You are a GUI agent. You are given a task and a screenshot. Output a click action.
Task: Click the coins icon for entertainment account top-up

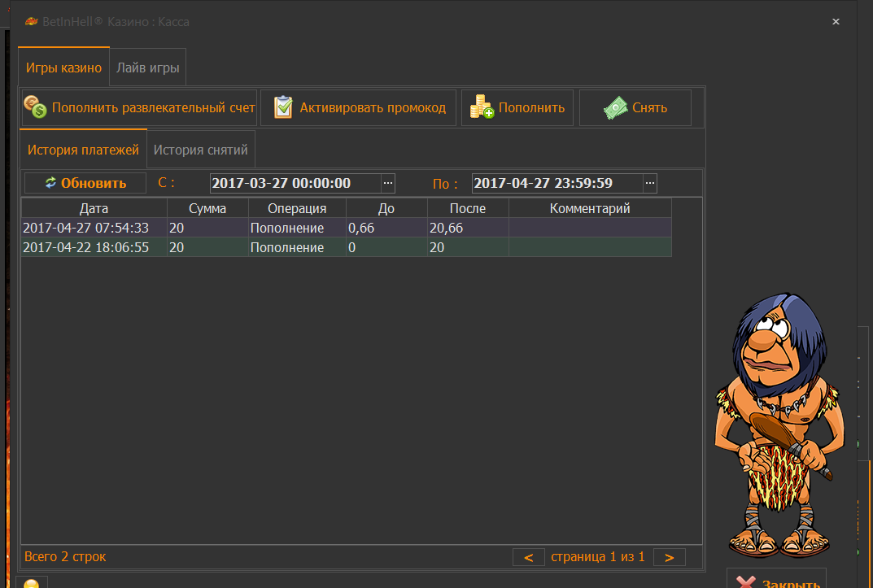[x=36, y=107]
